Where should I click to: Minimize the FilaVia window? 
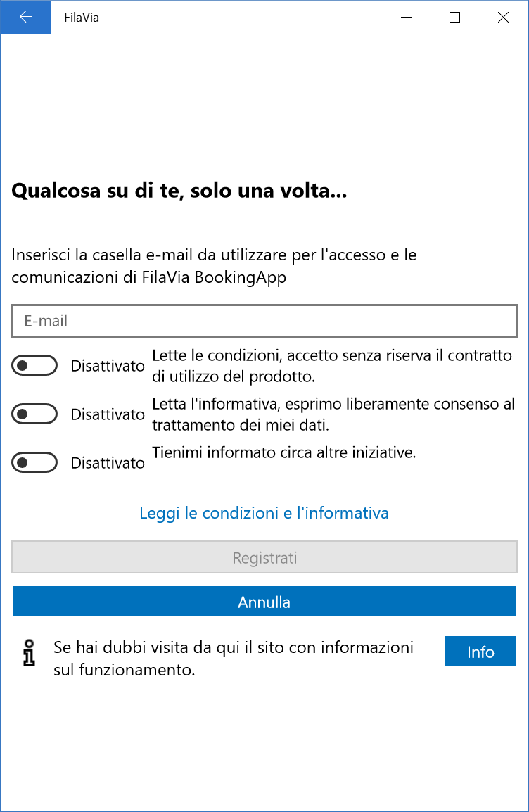pyautogui.click(x=407, y=17)
